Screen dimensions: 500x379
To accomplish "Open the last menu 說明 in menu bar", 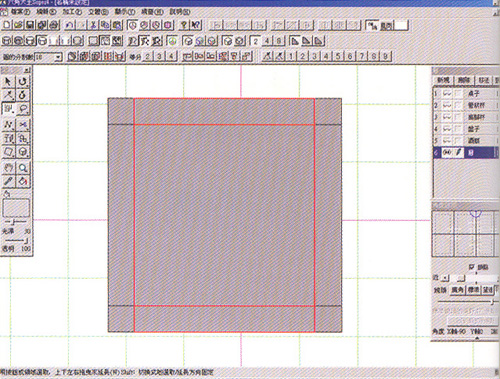I will tap(180, 12).
